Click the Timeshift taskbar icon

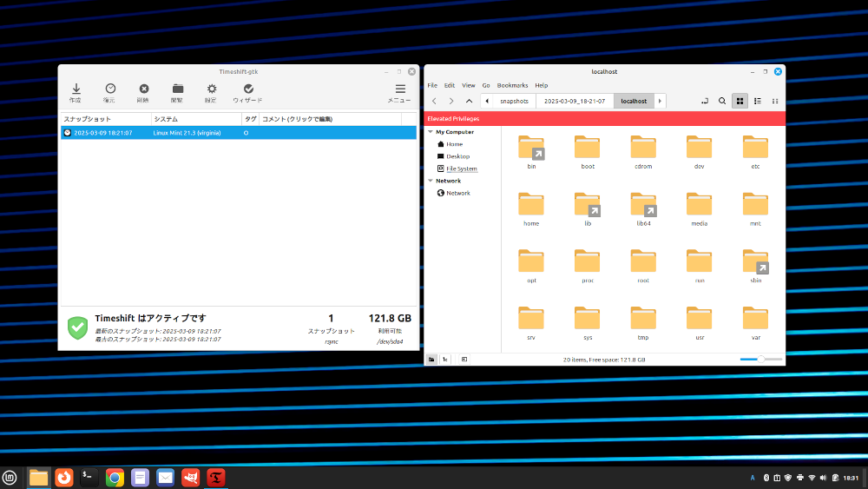216,478
